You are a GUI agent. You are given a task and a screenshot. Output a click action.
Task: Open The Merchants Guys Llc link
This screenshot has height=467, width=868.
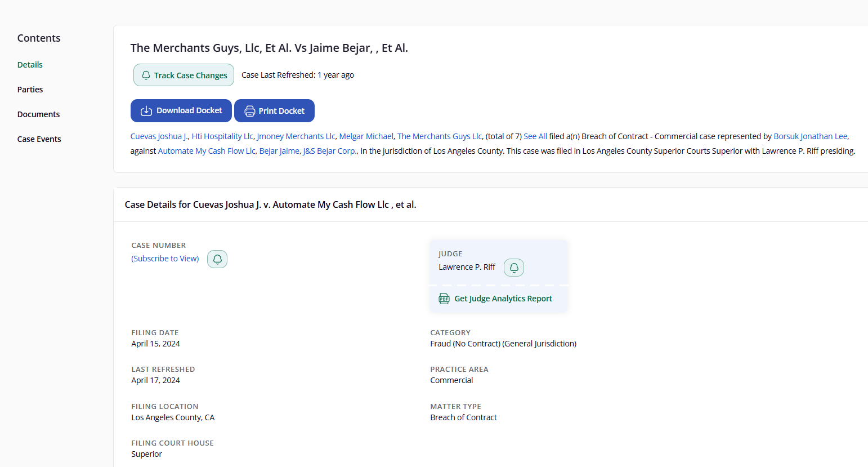(440, 136)
